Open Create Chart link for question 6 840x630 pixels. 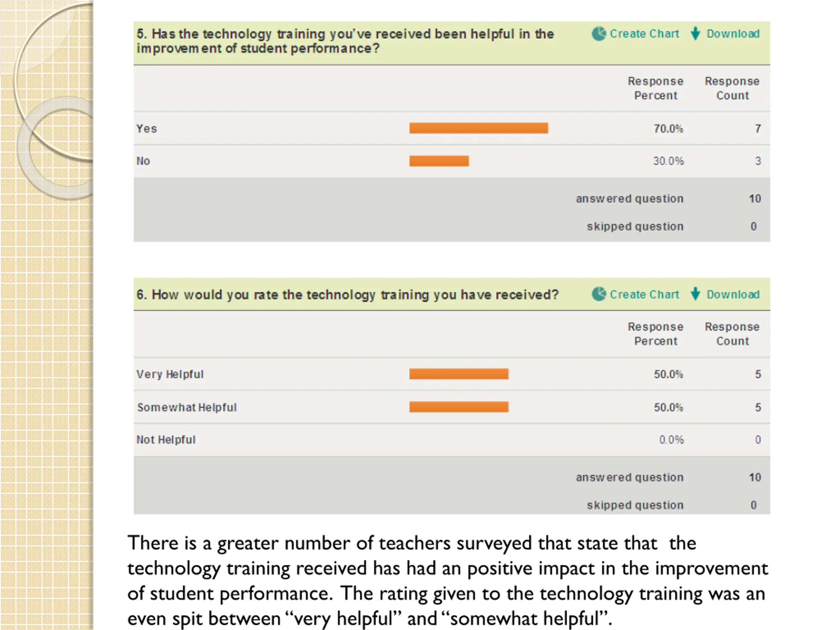(x=644, y=294)
